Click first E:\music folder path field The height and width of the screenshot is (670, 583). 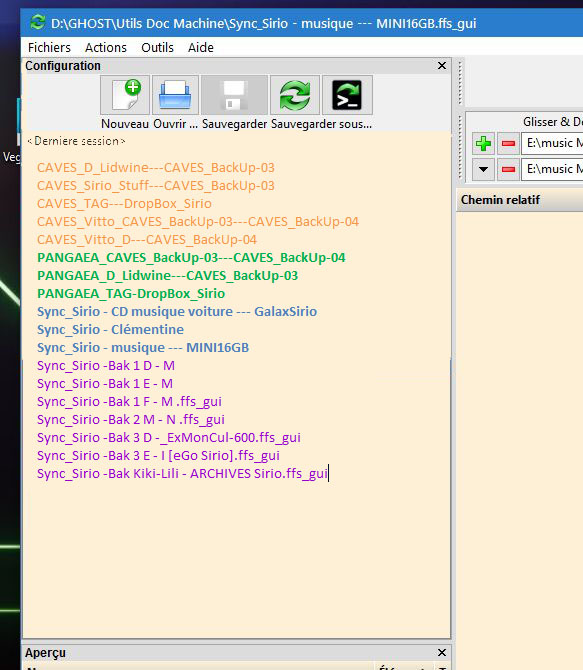tap(552, 143)
